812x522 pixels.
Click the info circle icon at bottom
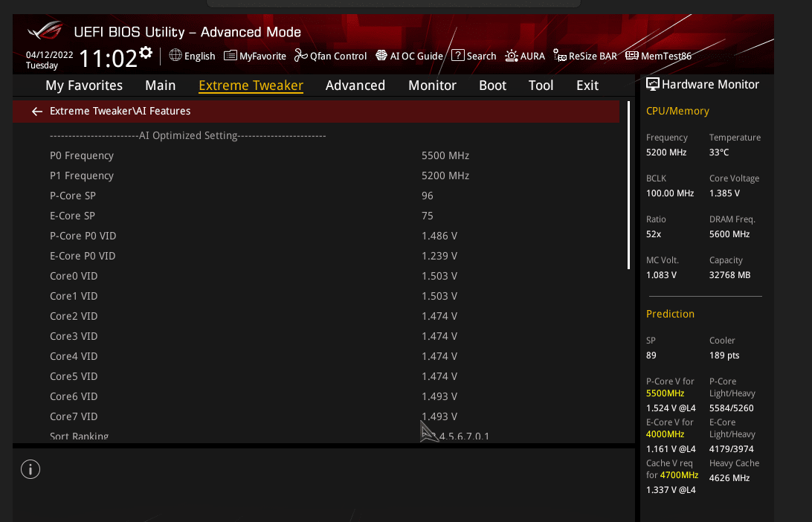[30, 470]
